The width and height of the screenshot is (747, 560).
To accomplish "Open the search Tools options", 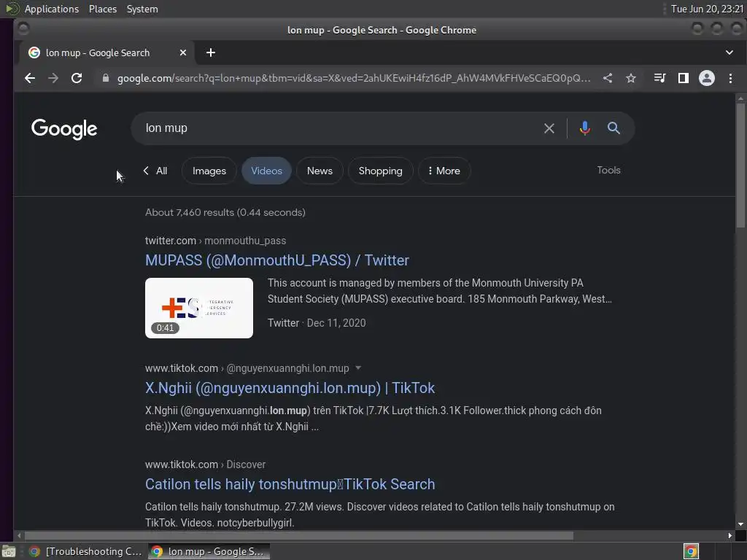I will (608, 170).
